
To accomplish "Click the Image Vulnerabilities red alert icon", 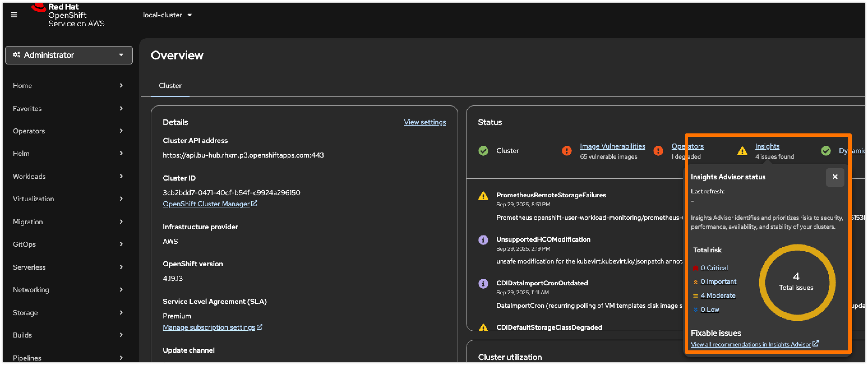I will tap(567, 151).
